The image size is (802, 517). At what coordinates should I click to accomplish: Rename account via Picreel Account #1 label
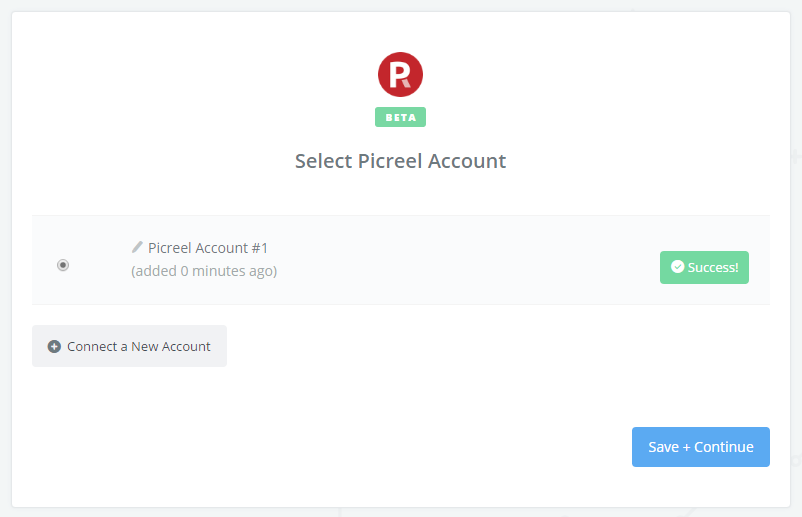tap(208, 248)
